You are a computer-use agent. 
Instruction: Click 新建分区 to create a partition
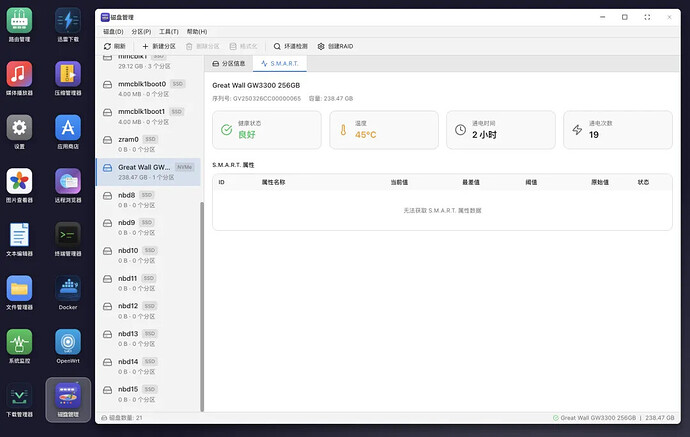(x=158, y=46)
